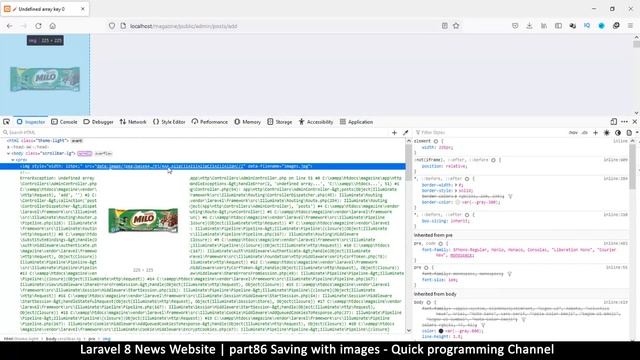Select the highlighted img element row
This screenshot has height=360, width=640.
pos(203,166)
